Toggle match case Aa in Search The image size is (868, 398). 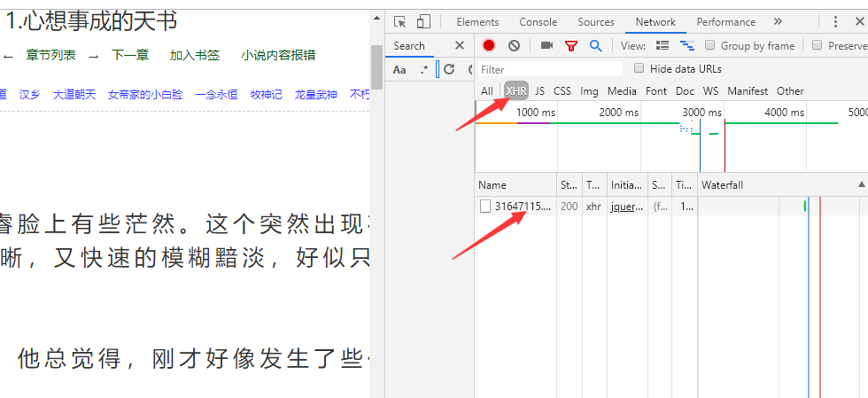coord(399,69)
